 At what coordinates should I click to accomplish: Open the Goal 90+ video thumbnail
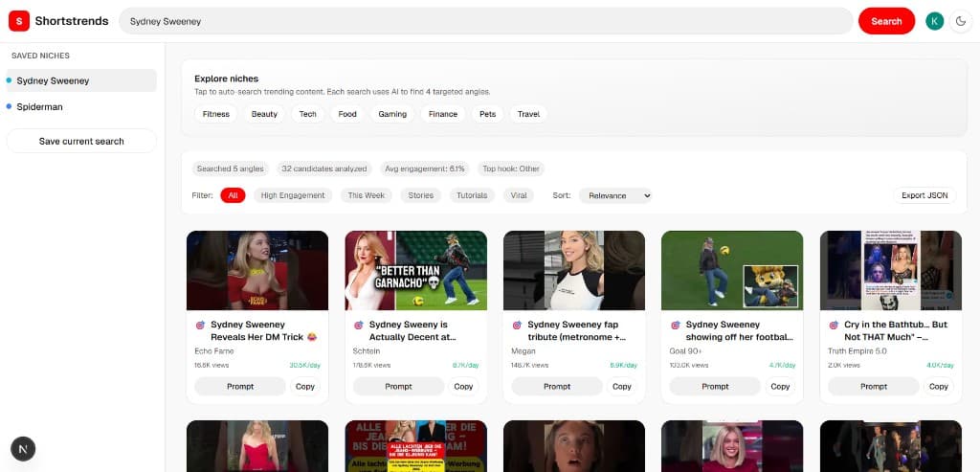click(x=732, y=271)
